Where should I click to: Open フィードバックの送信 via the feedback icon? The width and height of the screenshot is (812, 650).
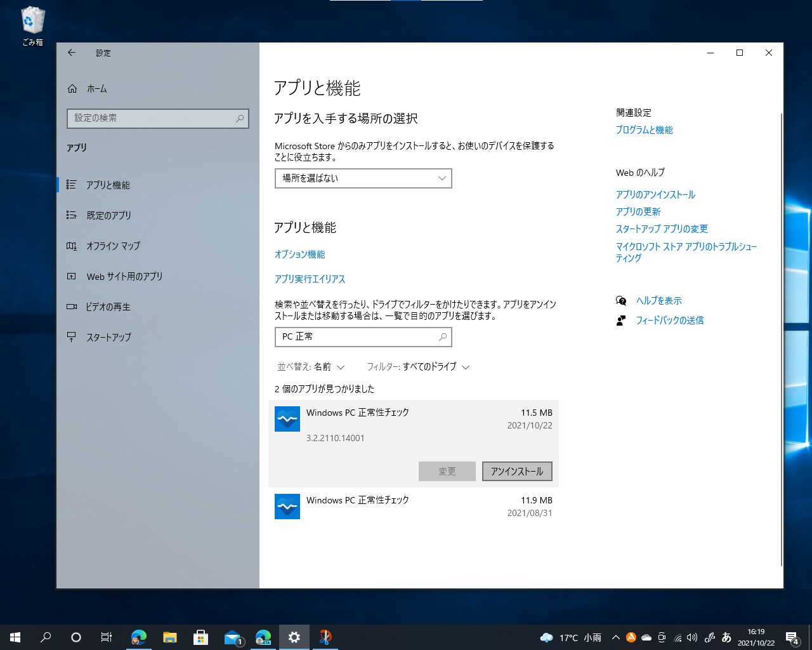(x=621, y=320)
